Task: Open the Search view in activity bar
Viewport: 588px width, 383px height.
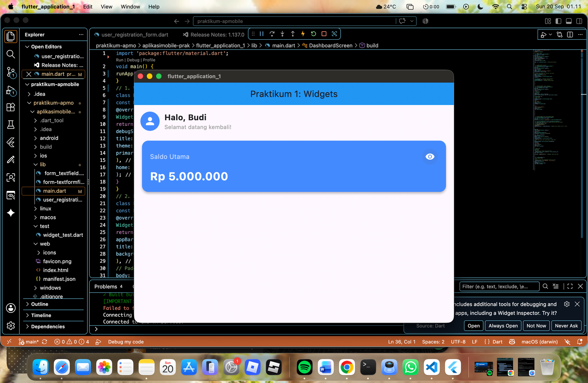Action: point(11,54)
